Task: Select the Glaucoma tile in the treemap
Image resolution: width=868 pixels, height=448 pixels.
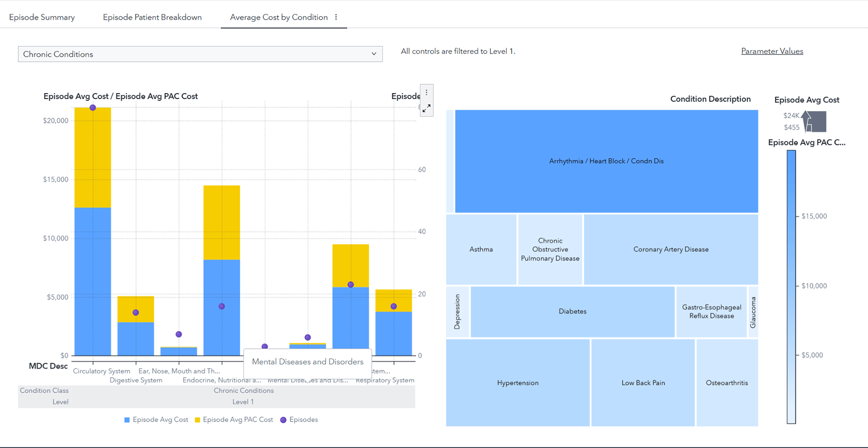Action: pos(754,311)
